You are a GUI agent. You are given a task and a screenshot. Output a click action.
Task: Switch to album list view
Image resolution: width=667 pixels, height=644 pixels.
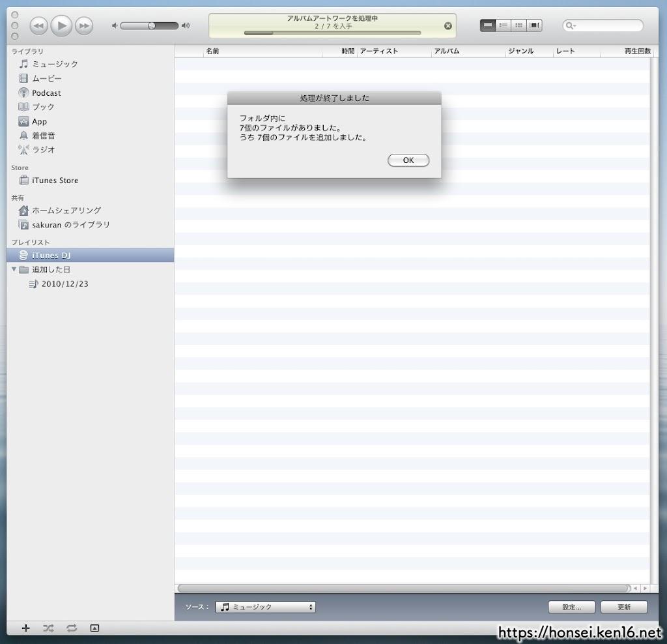pyautogui.click(x=504, y=25)
